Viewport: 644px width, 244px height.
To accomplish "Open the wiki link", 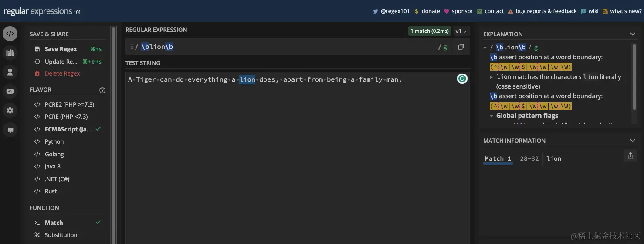I will (x=593, y=11).
